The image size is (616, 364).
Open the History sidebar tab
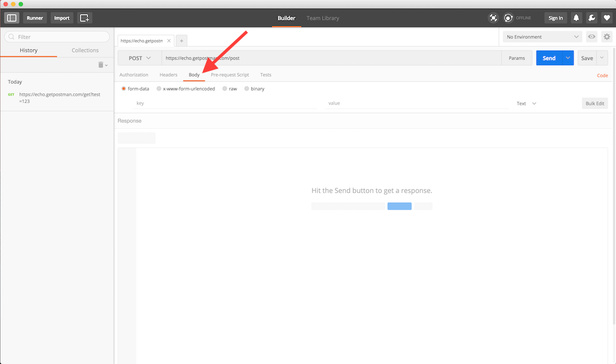tap(29, 51)
